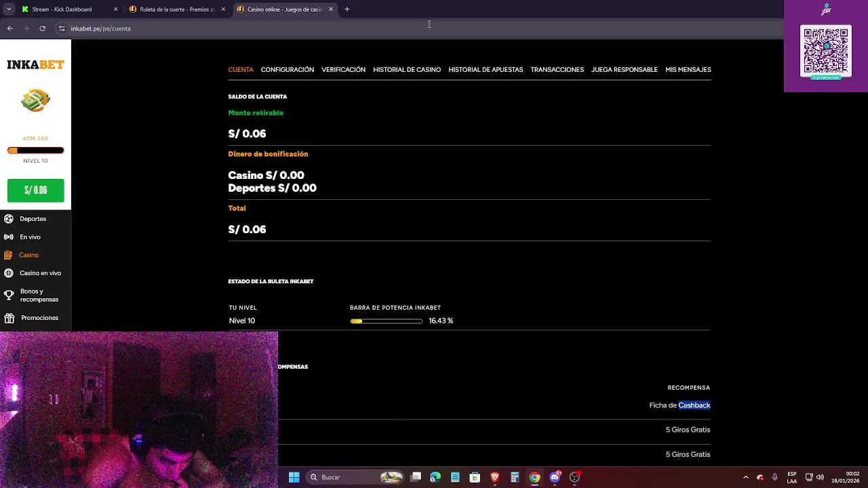868x488 pixels.
Task: Open Discord from the taskbar
Action: tap(555, 477)
